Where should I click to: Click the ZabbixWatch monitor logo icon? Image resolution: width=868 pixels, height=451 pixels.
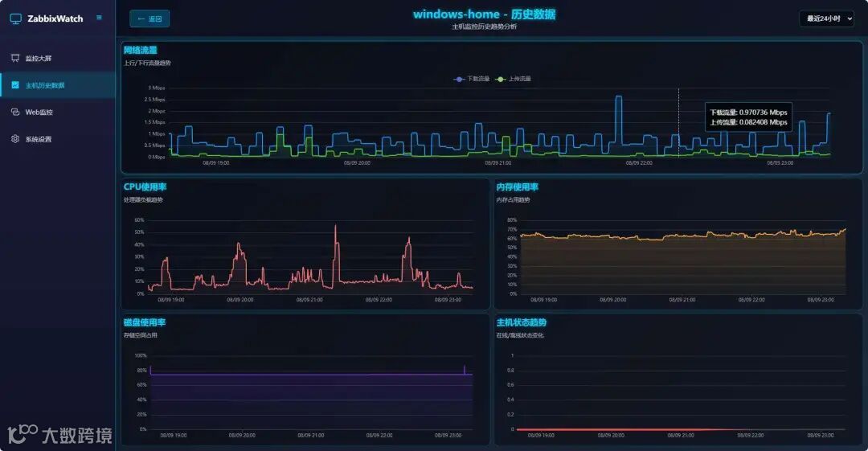[x=15, y=18]
